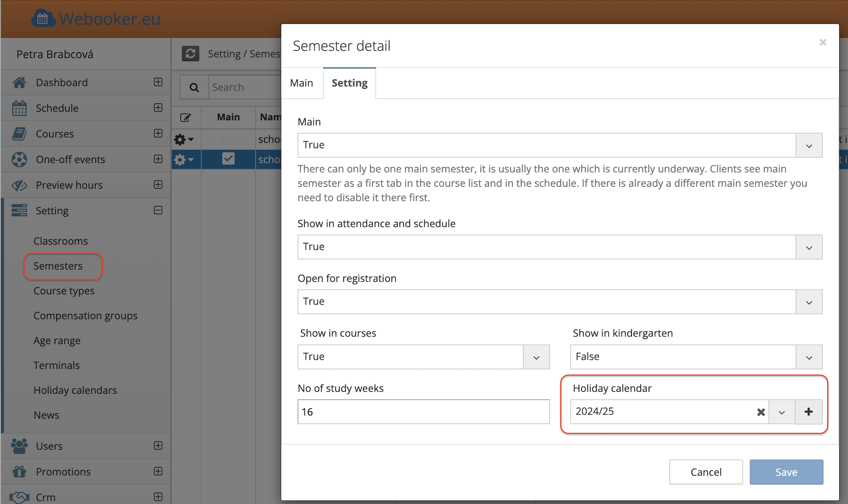Switch to the Main tab
The width and height of the screenshot is (848, 504).
click(302, 83)
